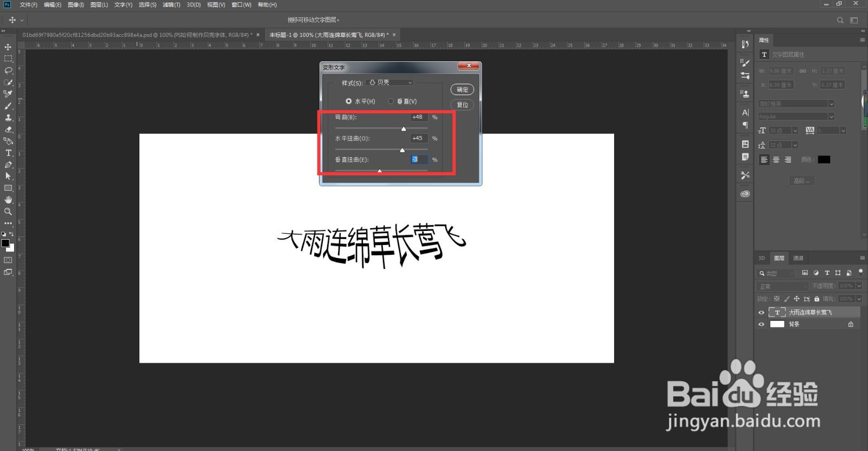The image size is (868, 451).
Task: Select the Eyedropper tool
Action: pos(8,94)
